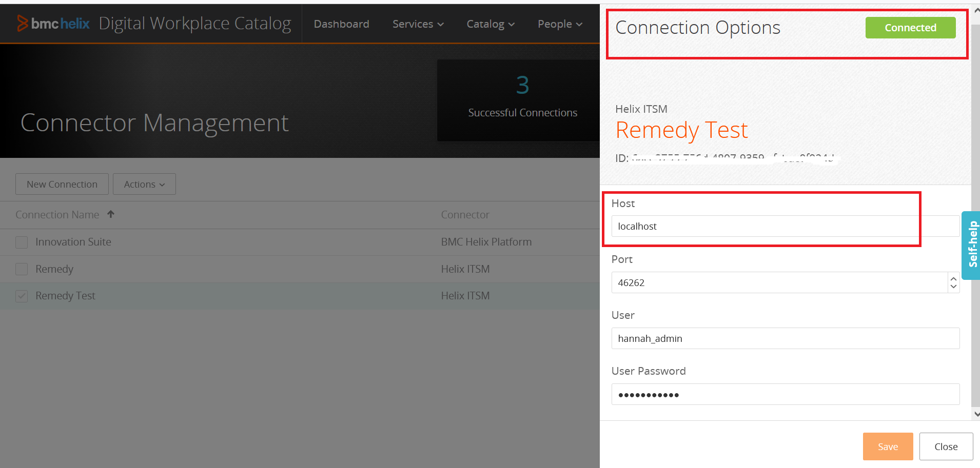The height and width of the screenshot is (468, 980).
Task: Decrease Port value with down arrow
Action: (x=953, y=287)
